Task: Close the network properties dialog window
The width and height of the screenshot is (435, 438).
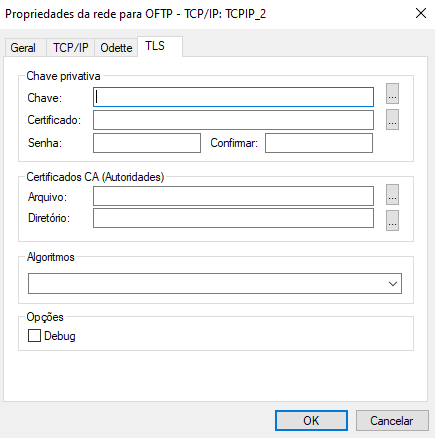Action: tap(421, 14)
